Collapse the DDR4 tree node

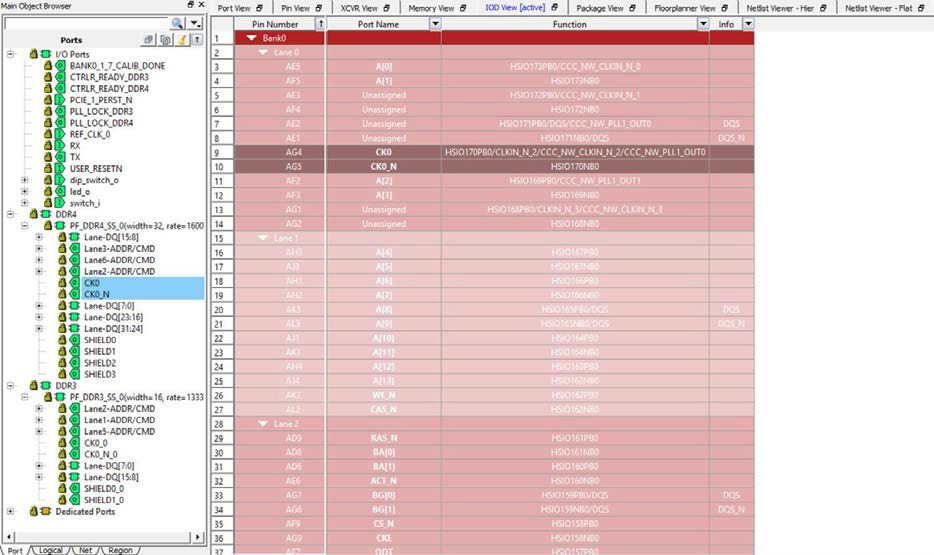point(10,214)
